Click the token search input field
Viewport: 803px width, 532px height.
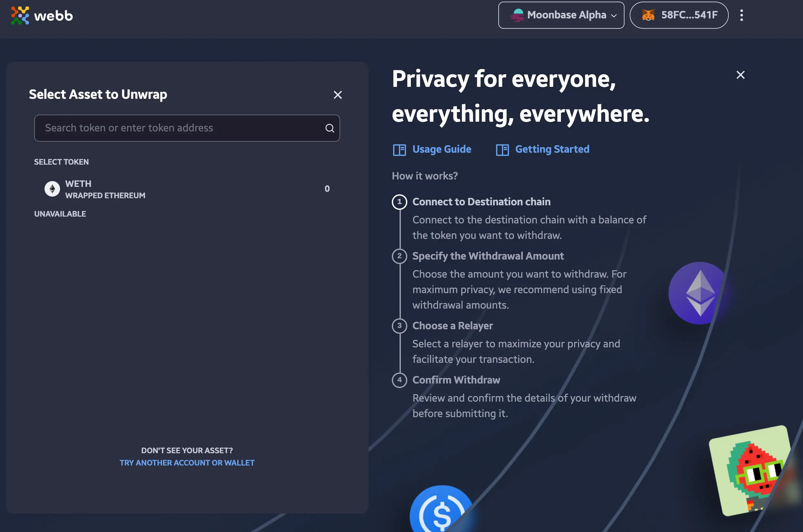point(187,128)
